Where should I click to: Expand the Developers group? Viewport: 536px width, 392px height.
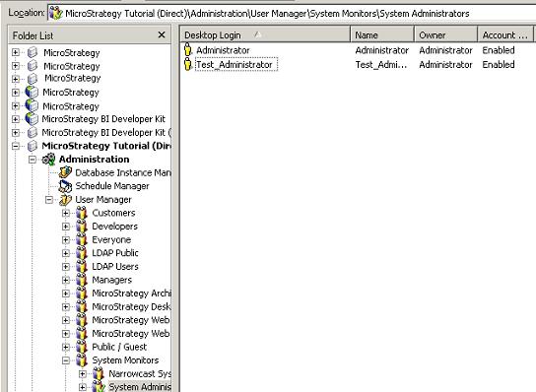coord(66,227)
